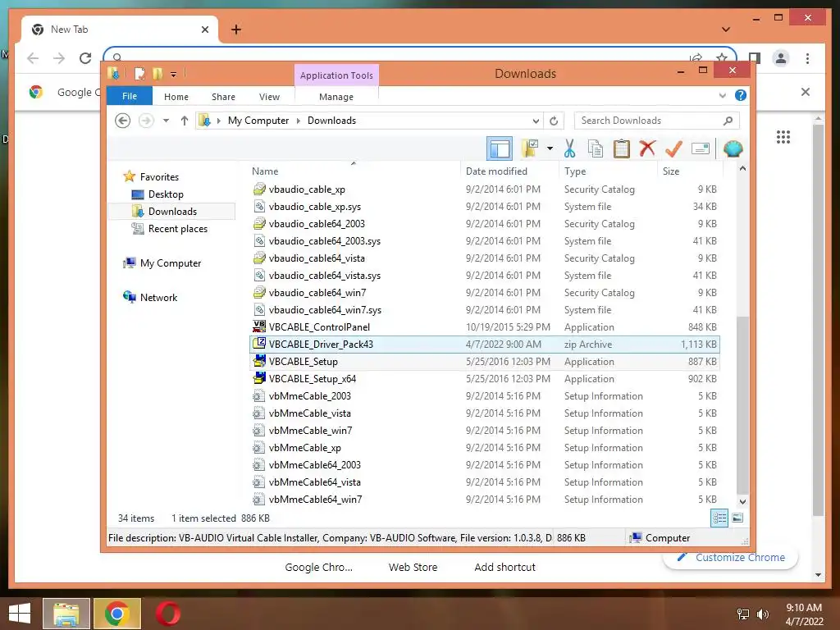840x630 pixels.
Task: Click the Properties quick access icon
Action: coord(139,73)
